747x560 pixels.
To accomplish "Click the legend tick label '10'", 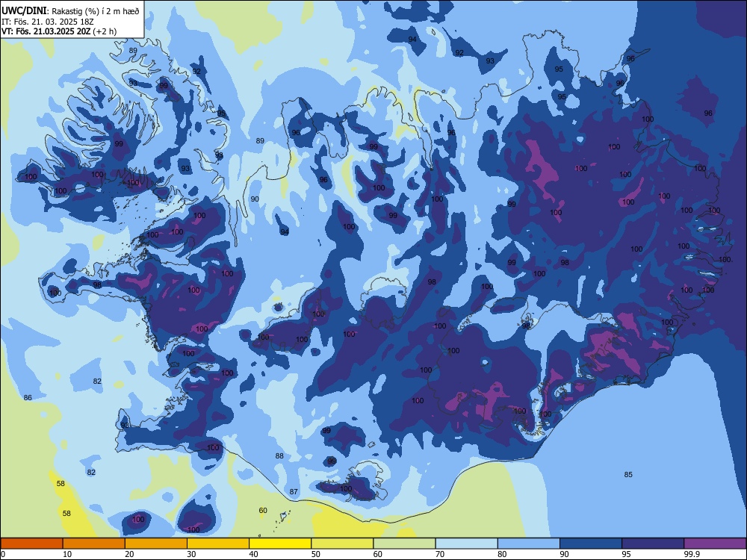I will 67,554.
